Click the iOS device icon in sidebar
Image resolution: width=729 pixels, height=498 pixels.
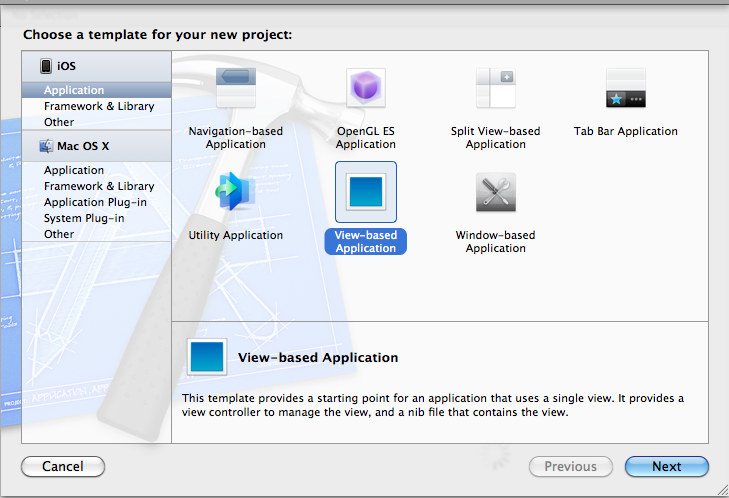coord(46,66)
